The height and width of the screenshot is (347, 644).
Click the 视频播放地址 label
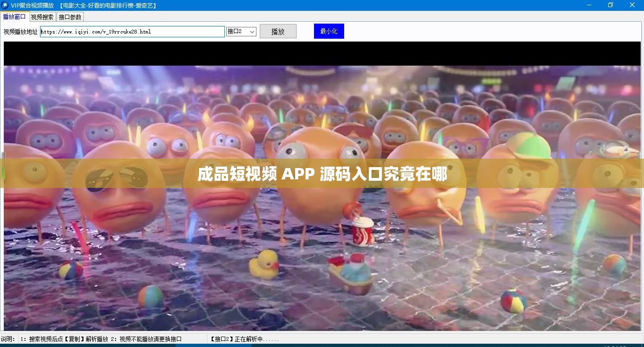[x=19, y=31]
